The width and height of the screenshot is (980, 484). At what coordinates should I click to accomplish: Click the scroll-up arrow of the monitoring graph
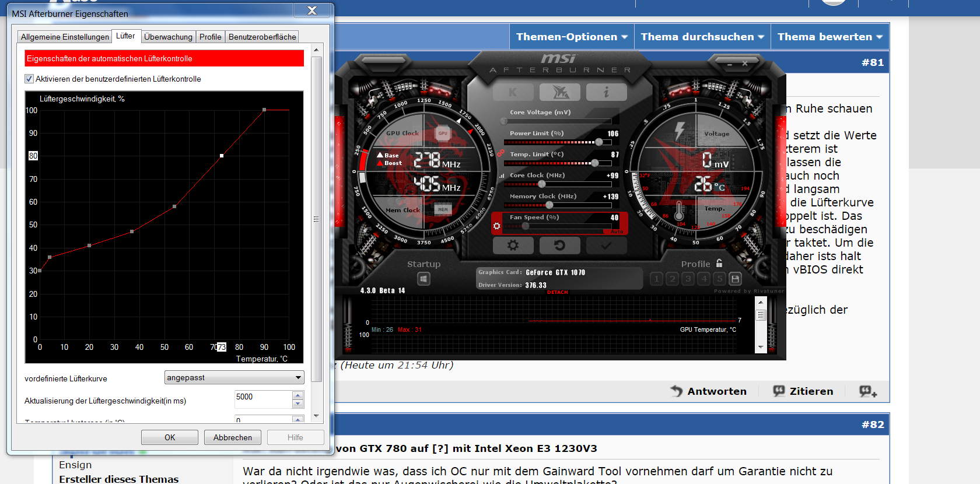[x=761, y=303]
